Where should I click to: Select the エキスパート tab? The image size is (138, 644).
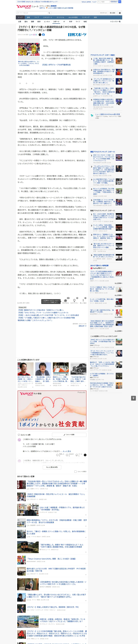(x=48, y=17)
